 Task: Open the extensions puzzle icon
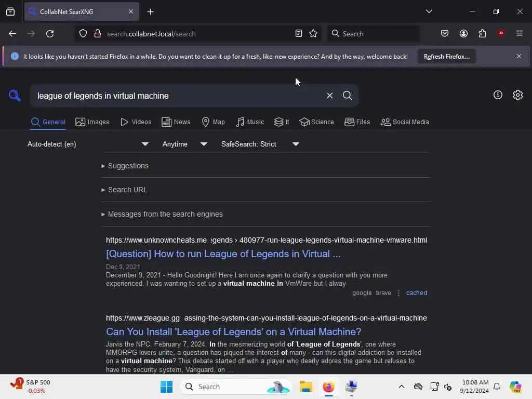click(x=482, y=33)
